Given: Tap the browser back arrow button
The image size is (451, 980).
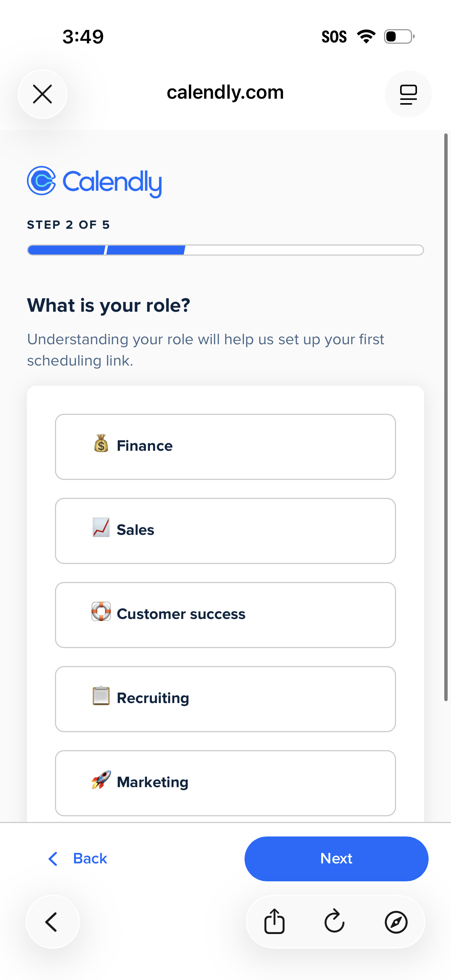Looking at the screenshot, I should tap(52, 921).
